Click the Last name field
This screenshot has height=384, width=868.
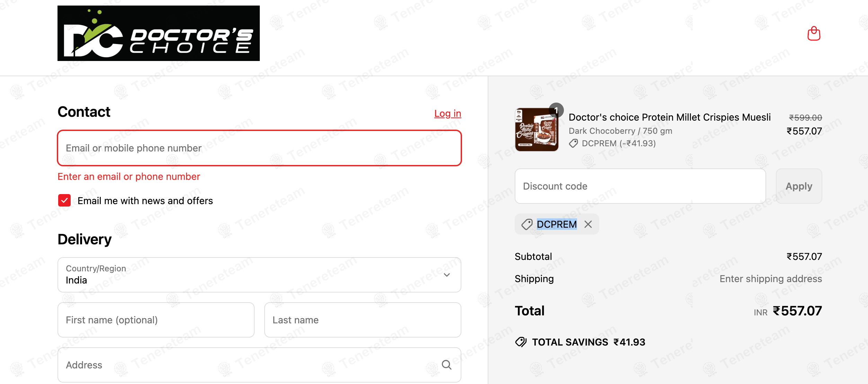pos(363,320)
